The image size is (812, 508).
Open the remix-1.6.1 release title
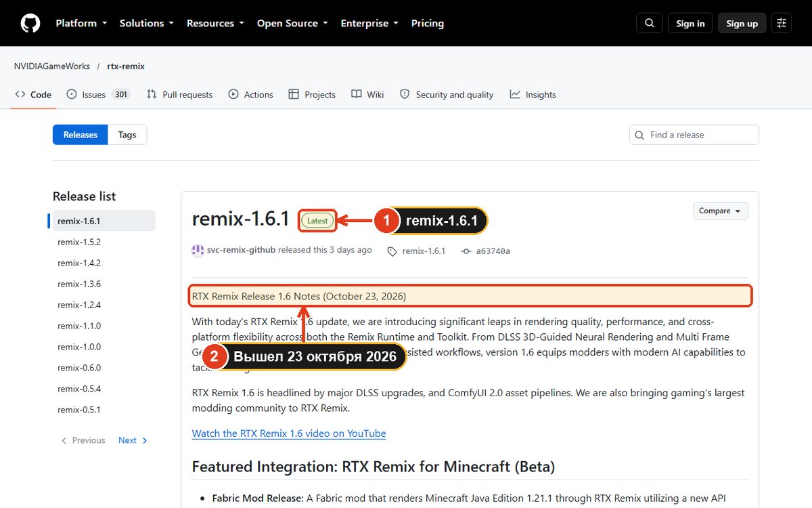point(241,219)
